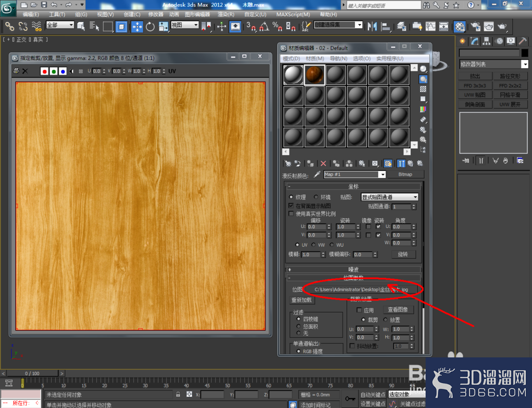The width and height of the screenshot is (532, 408).
Task: Toggle blue channel in crop window
Action: tap(62, 71)
